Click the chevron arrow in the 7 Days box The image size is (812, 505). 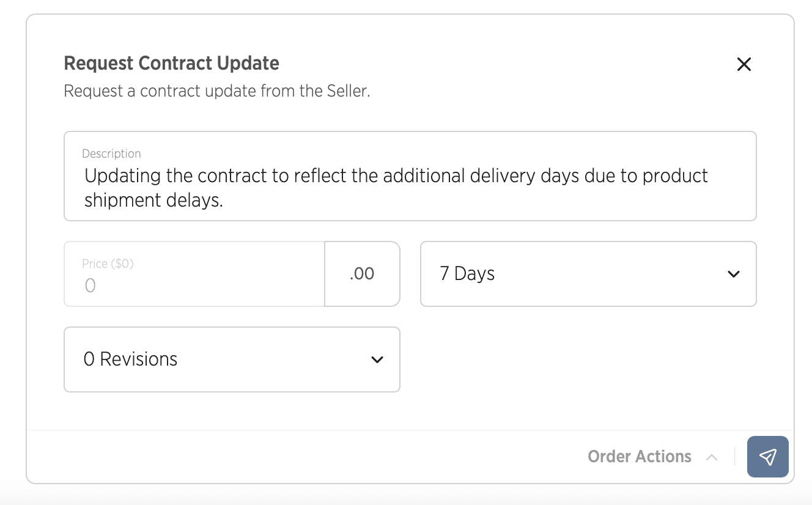(x=734, y=274)
